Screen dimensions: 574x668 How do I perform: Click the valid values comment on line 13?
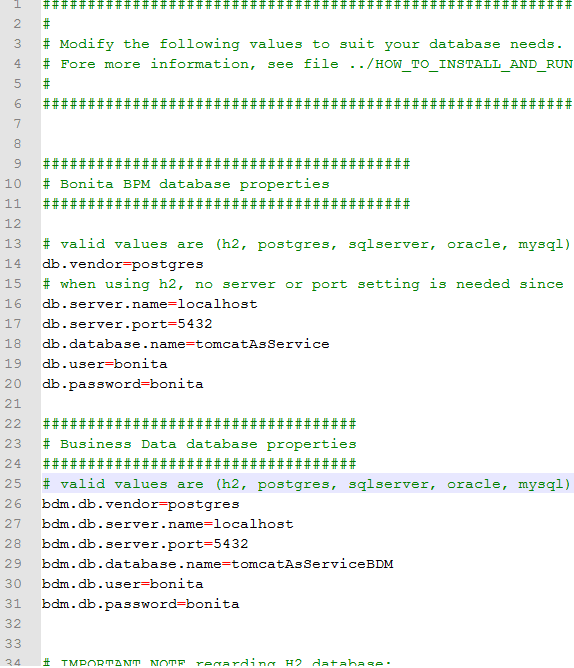307,245
